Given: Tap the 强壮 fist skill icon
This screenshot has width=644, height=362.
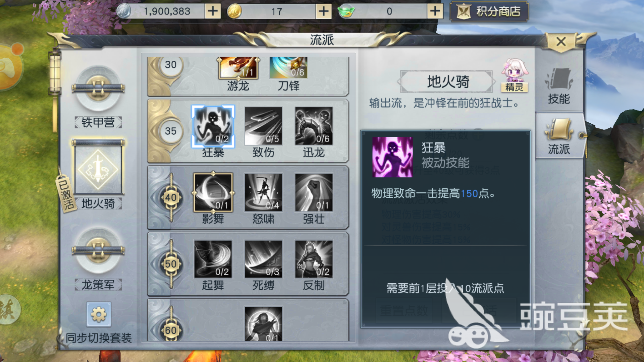Looking at the screenshot, I should (314, 192).
